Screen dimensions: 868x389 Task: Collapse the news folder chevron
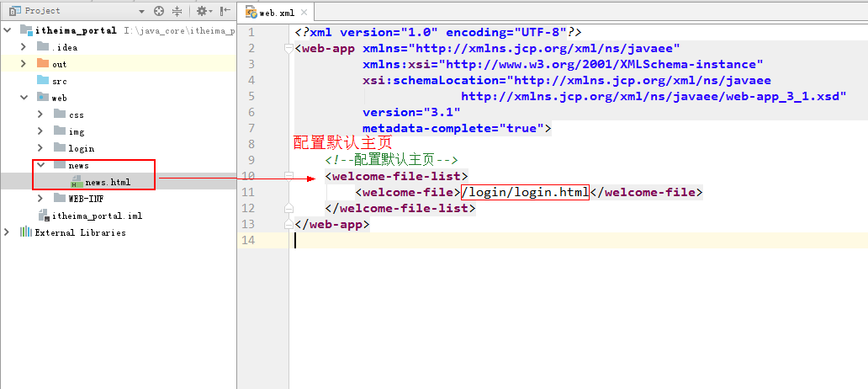[41, 165]
